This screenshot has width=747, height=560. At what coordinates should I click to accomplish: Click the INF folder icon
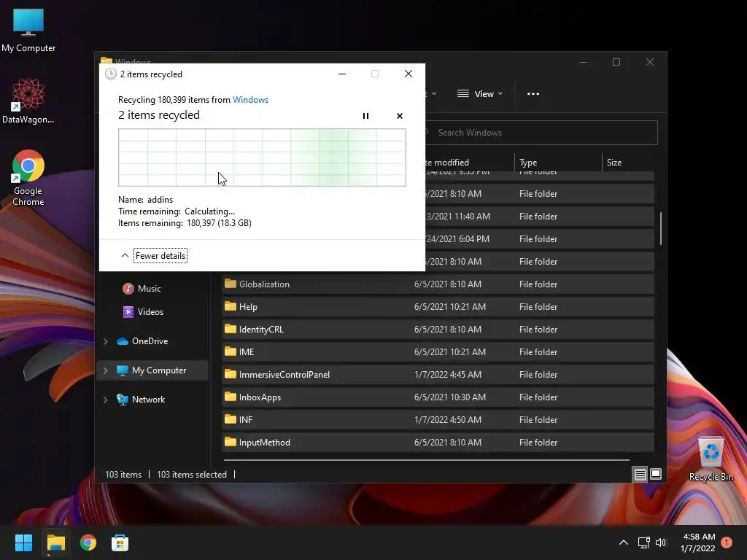point(231,419)
